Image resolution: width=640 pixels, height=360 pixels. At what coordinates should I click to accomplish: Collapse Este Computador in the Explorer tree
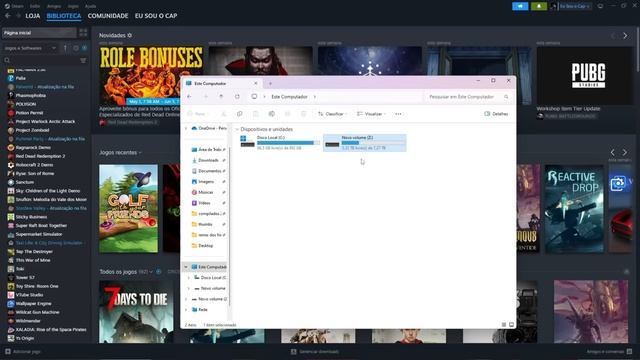(x=186, y=267)
